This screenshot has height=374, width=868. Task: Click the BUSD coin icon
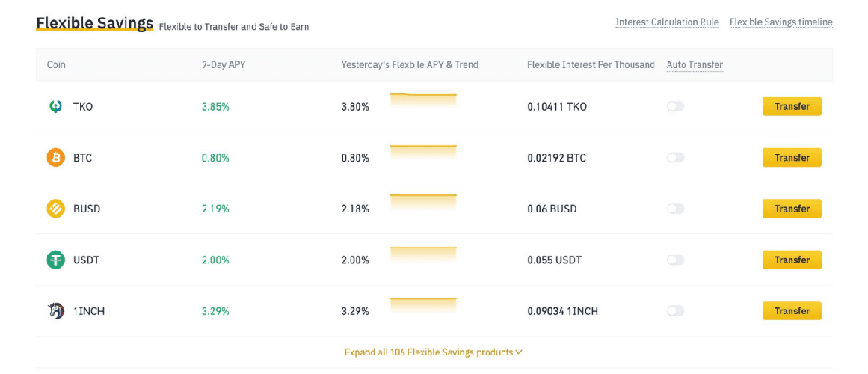pyautogui.click(x=55, y=209)
